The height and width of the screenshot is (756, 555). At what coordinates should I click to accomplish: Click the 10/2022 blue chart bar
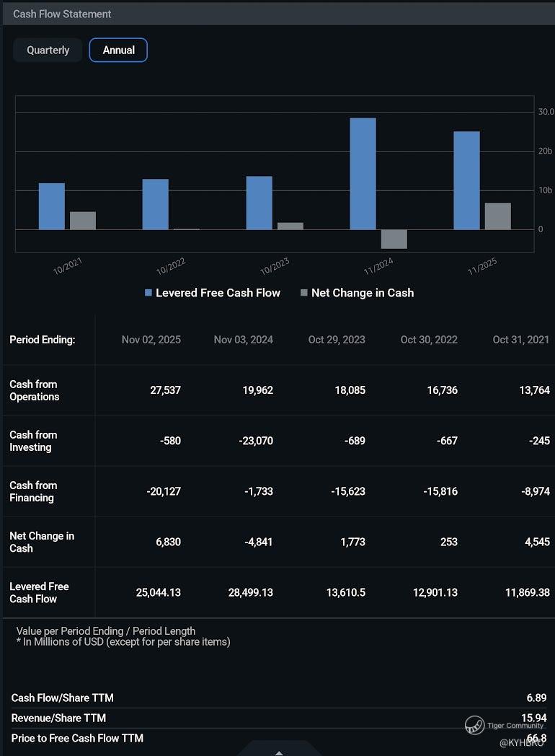pyautogui.click(x=156, y=204)
